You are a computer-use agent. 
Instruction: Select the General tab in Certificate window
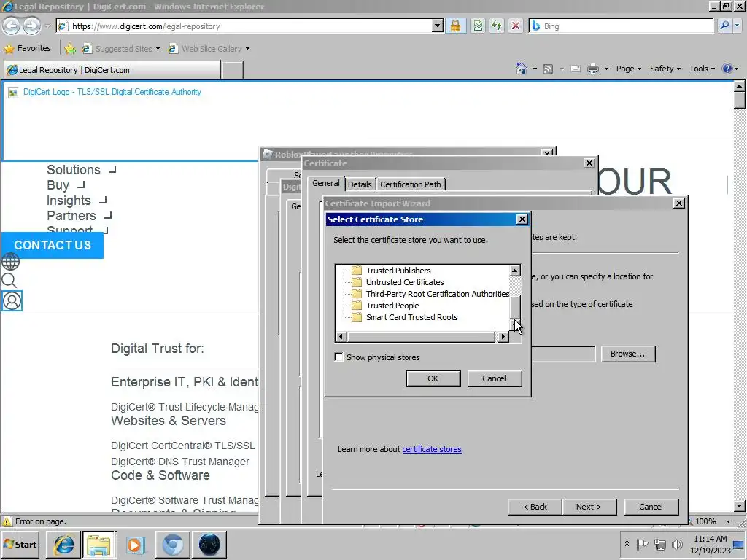coord(326,183)
